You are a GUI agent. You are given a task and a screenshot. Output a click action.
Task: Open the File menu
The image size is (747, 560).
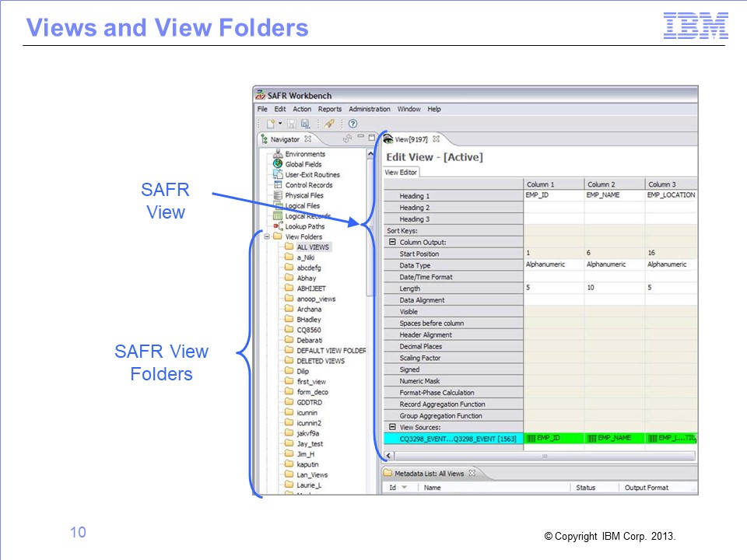tap(262, 109)
